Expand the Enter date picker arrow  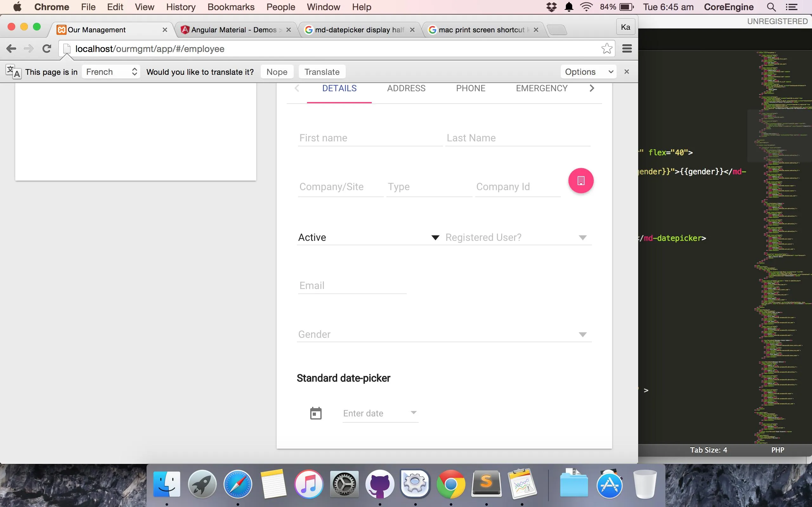coord(413,413)
